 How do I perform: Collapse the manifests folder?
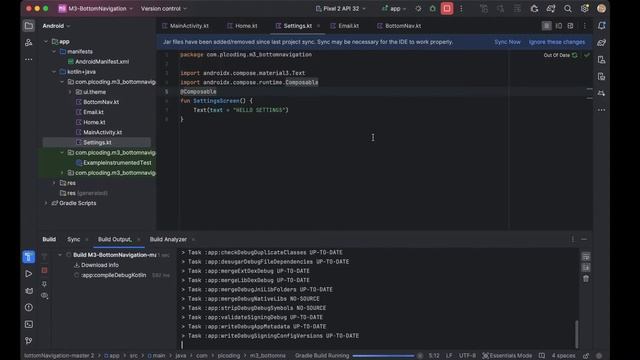coord(54,52)
